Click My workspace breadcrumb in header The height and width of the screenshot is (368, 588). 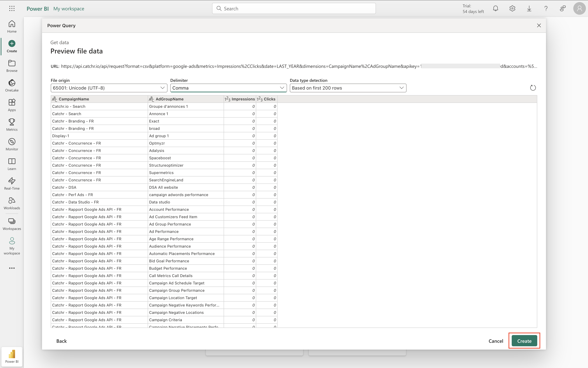coord(69,9)
